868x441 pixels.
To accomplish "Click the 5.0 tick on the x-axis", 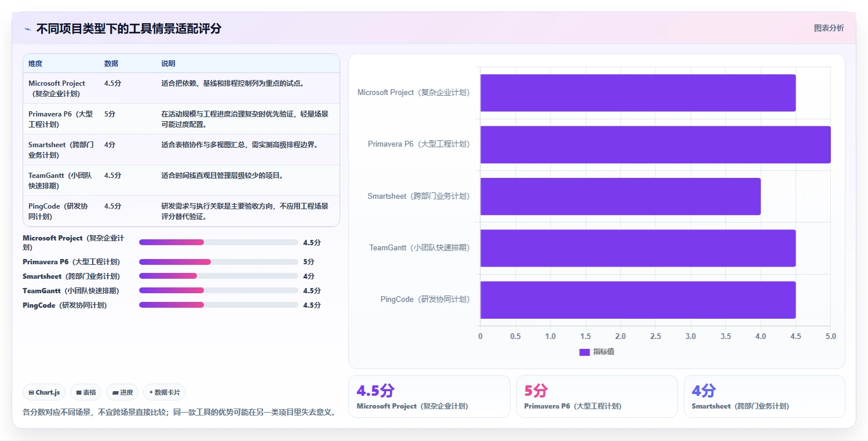I will point(830,336).
